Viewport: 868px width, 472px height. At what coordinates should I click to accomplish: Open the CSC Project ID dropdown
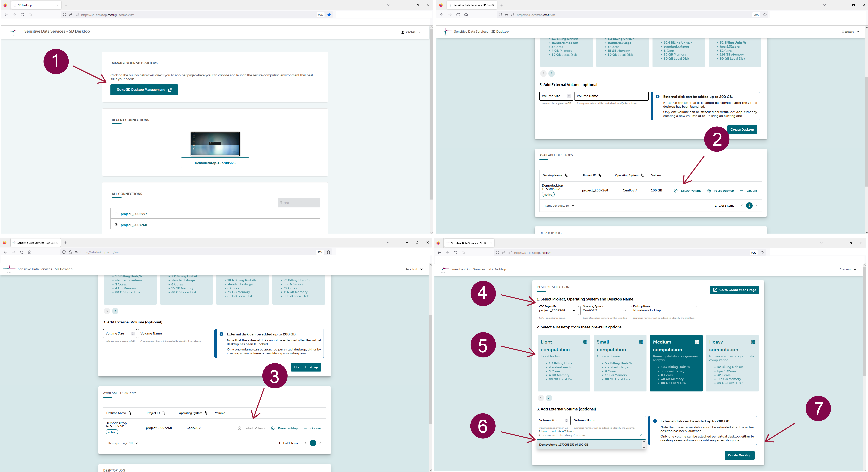coord(558,311)
